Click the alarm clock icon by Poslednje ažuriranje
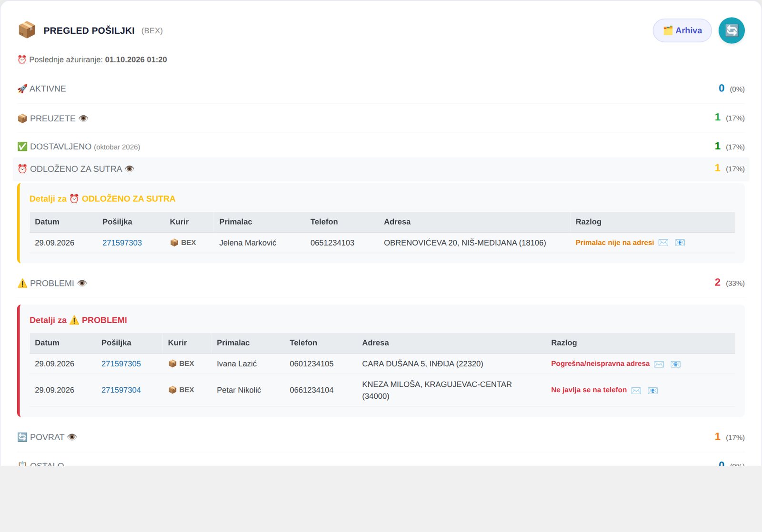762x532 pixels. coord(22,59)
